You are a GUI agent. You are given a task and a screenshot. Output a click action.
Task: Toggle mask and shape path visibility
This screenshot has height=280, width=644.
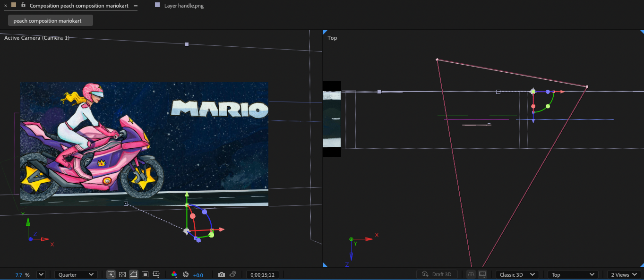[x=134, y=274]
